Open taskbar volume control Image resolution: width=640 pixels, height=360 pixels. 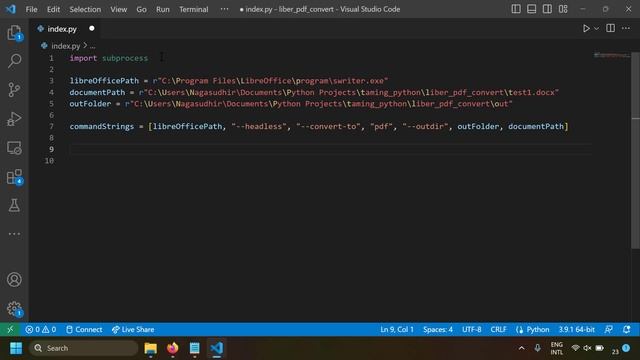(x=587, y=348)
